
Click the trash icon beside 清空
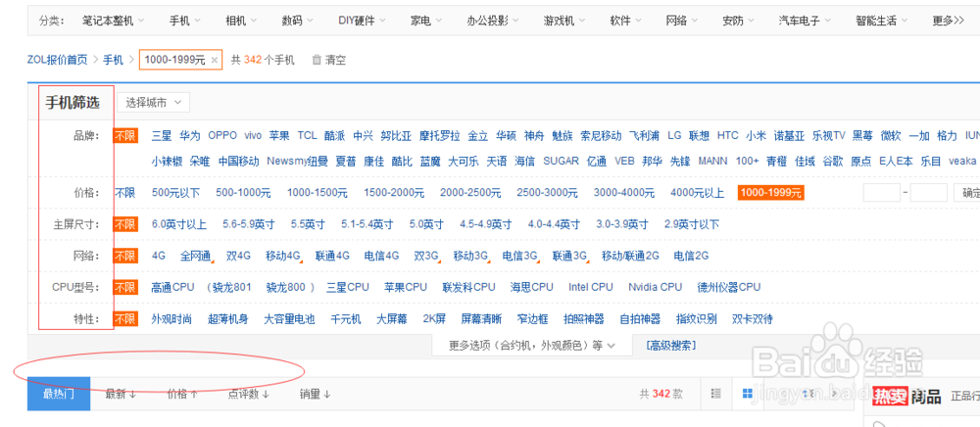click(317, 60)
